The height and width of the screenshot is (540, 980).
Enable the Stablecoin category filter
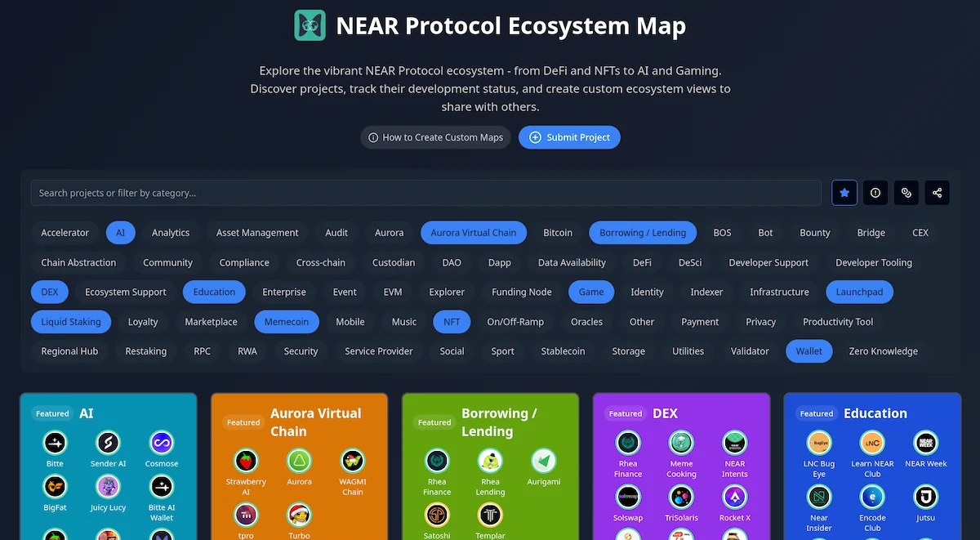(563, 351)
